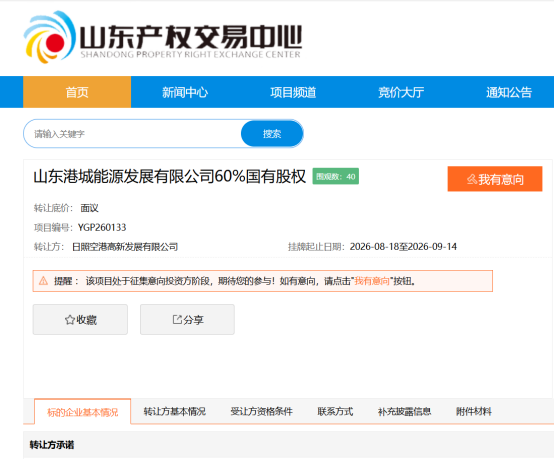Image resolution: width=554 pixels, height=459 pixels.
Task: Click the project number YGP260133
Action: pyautogui.click(x=102, y=227)
